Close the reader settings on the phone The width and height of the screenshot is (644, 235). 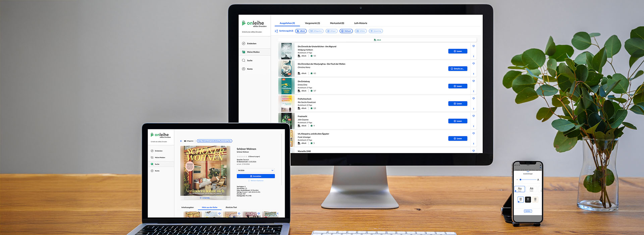pyautogui.click(x=540, y=167)
